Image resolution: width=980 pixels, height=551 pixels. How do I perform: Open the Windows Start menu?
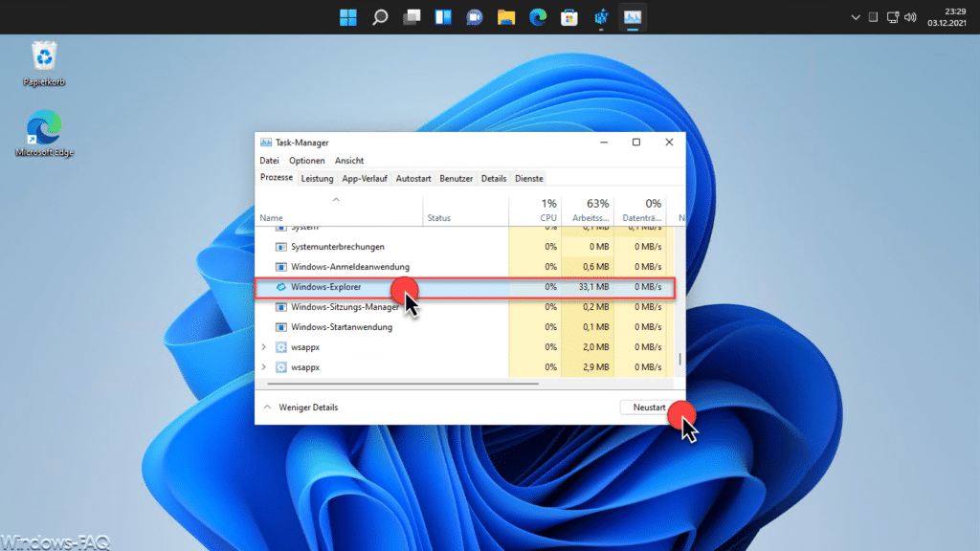[x=348, y=17]
